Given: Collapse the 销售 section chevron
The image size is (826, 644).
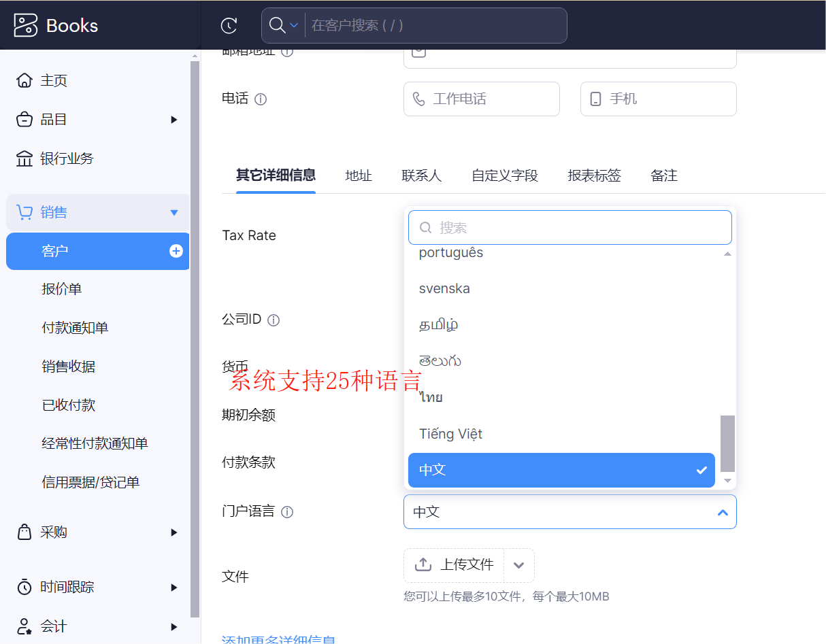Looking at the screenshot, I should tap(176, 211).
